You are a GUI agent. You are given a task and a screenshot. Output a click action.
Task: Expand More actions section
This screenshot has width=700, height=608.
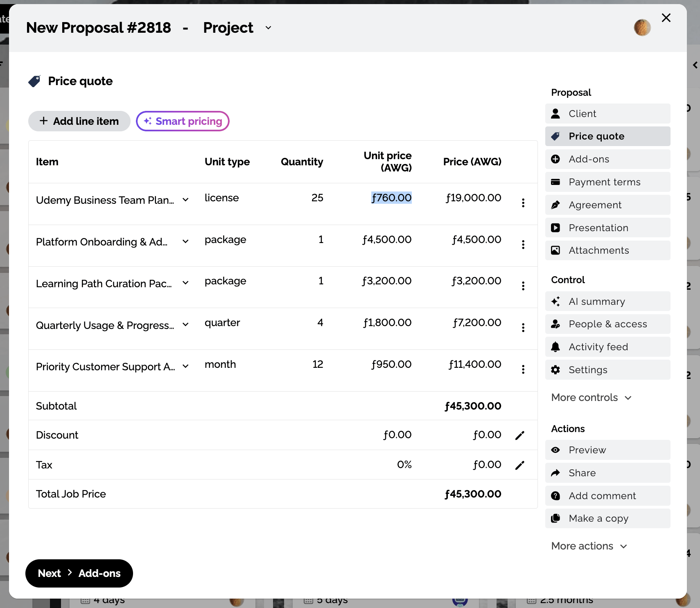[589, 546]
